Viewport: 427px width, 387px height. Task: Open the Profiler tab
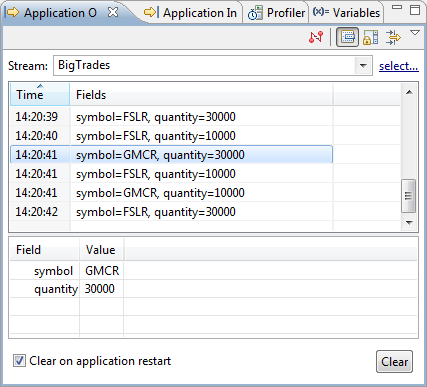(276, 13)
